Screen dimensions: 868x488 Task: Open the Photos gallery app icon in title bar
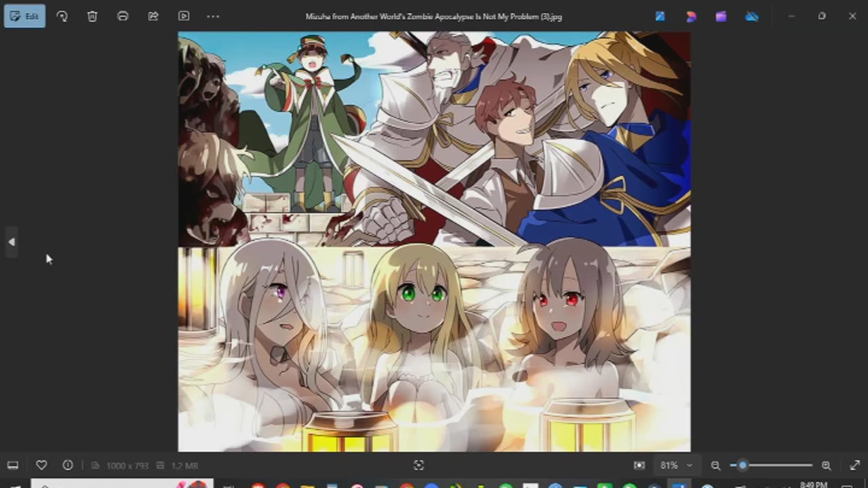tap(660, 16)
